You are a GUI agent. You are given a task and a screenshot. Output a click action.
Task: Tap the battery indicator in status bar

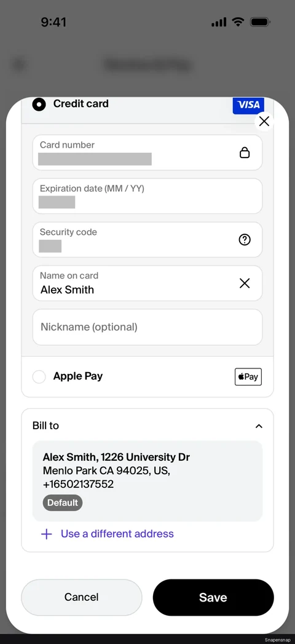[260, 22]
